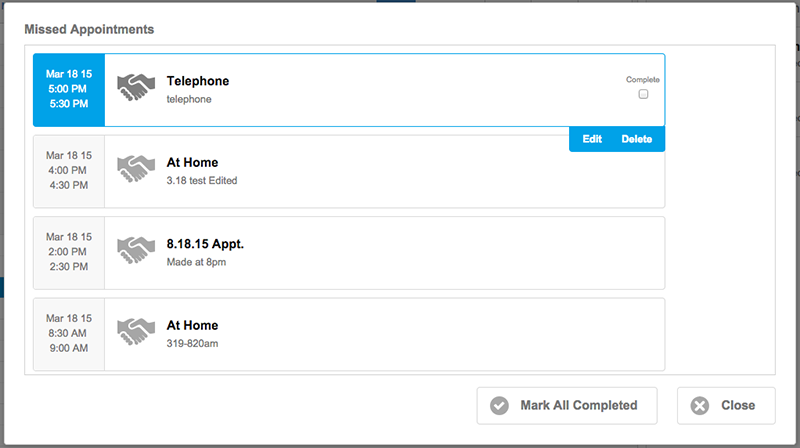Viewport: 800px width, 448px height.
Task: Select the 8.18.15 Appt. row title
Action: point(205,244)
